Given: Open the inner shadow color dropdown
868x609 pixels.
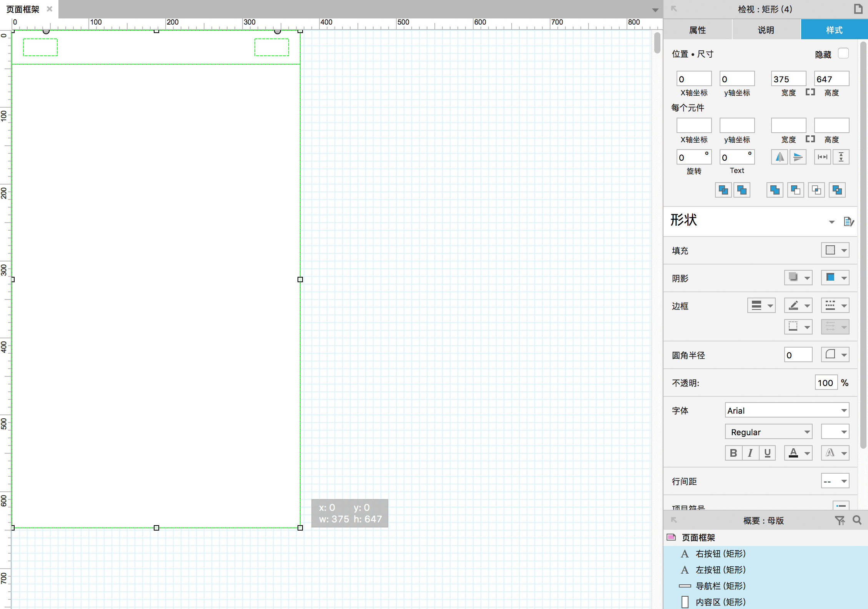Looking at the screenshot, I should (x=835, y=278).
